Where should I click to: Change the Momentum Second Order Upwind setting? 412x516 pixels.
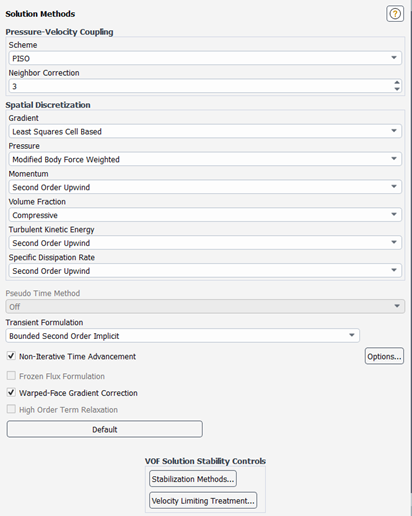click(x=205, y=187)
